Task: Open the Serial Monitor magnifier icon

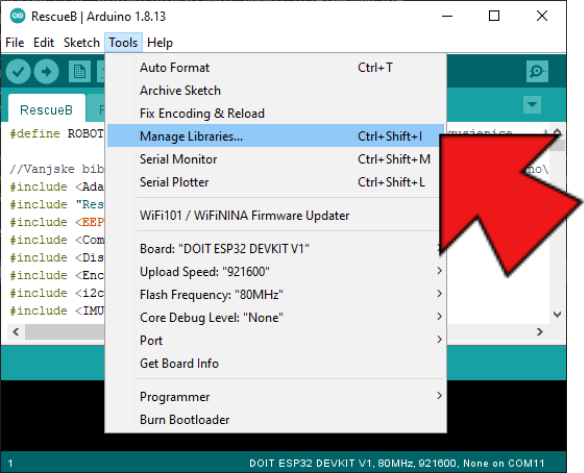Action: 537,71
